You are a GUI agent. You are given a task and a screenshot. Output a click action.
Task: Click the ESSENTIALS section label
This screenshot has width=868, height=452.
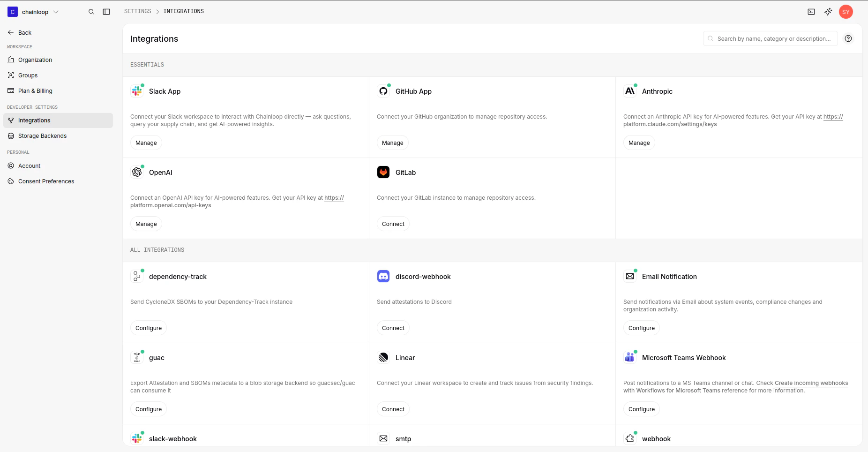(147, 65)
